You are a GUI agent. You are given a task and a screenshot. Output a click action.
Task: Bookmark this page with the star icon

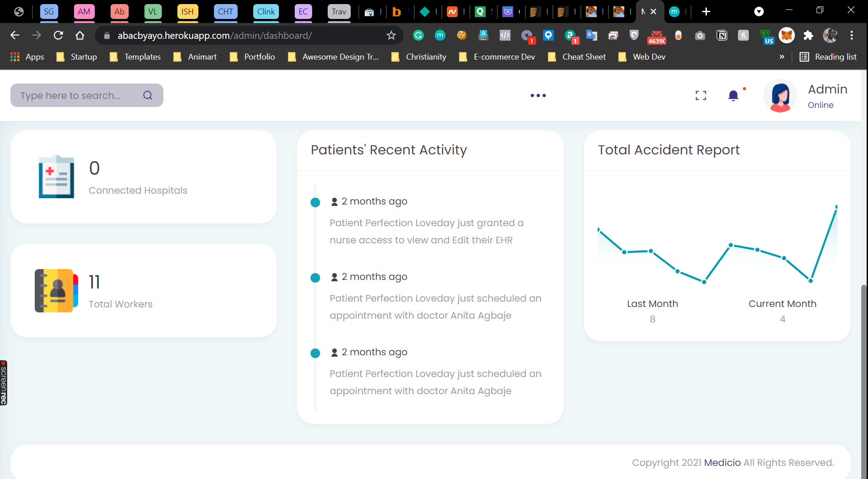pyautogui.click(x=391, y=35)
